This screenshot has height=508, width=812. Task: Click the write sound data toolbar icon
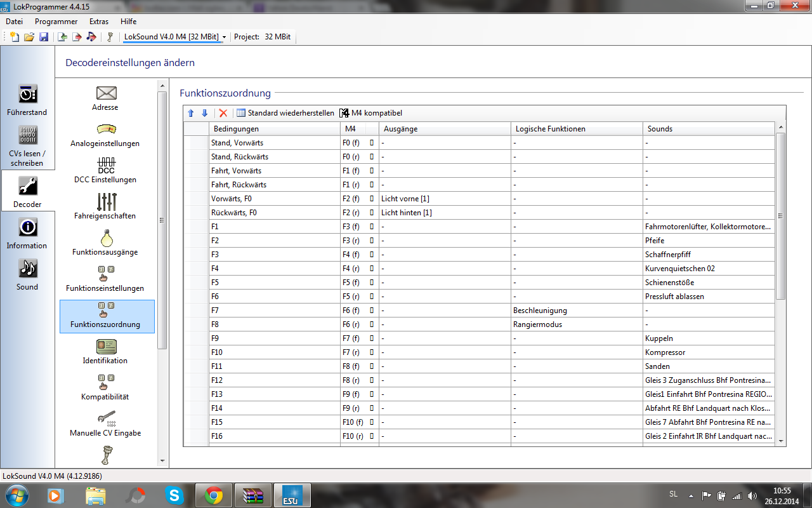(x=91, y=37)
